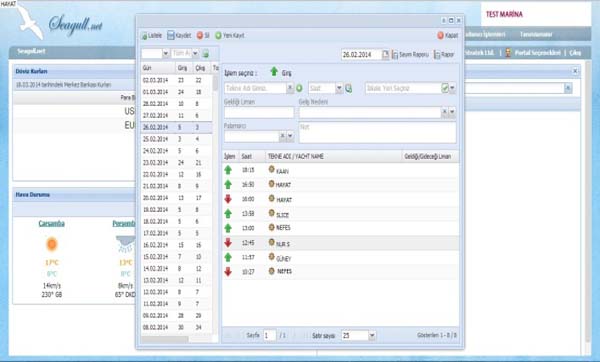Click the export icon above day list
Screen dimensions: 600x362
click(x=205, y=54)
